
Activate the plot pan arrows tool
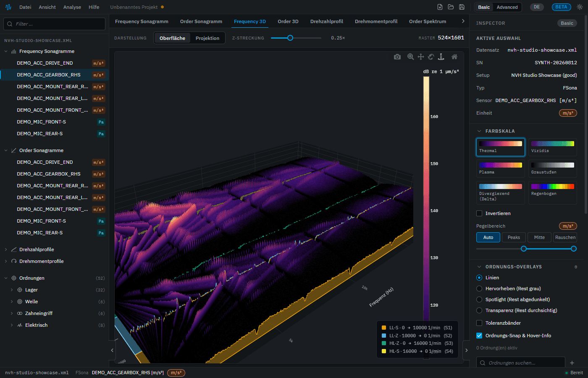(x=421, y=57)
